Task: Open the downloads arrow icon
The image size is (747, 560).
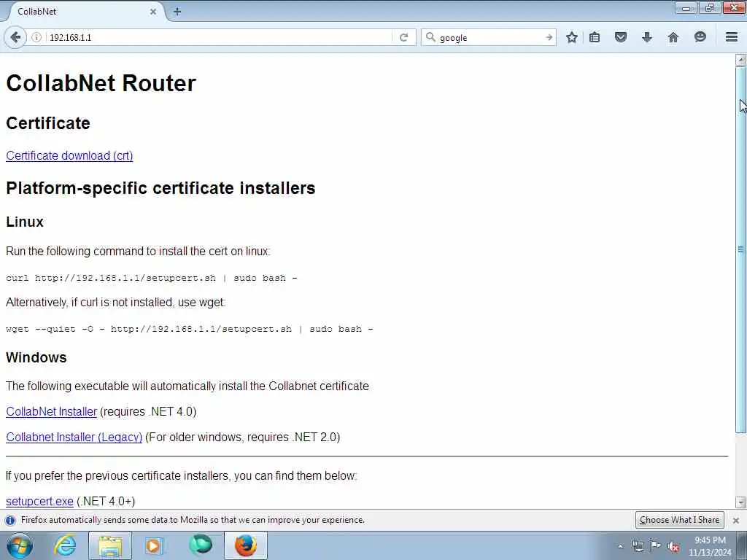Action: pos(646,37)
